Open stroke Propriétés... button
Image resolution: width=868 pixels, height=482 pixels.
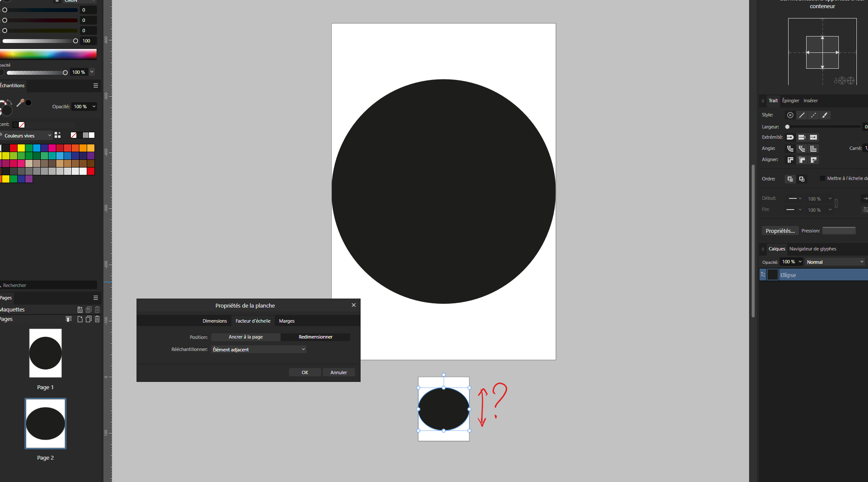pyautogui.click(x=780, y=231)
